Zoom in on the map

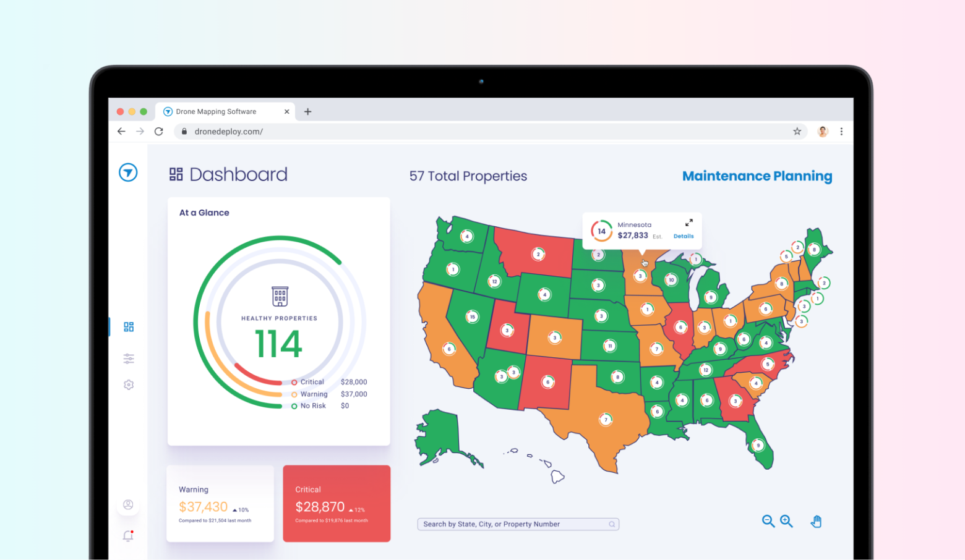tap(786, 521)
